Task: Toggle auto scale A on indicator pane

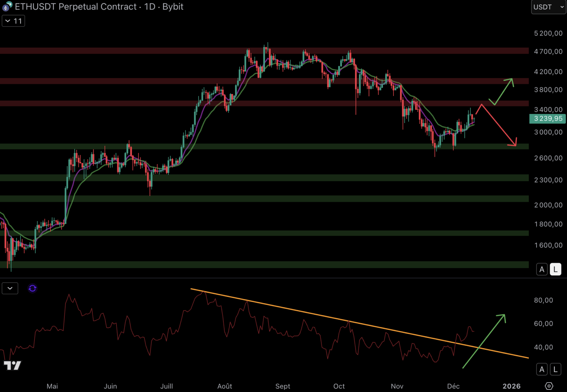Action: click(x=542, y=369)
